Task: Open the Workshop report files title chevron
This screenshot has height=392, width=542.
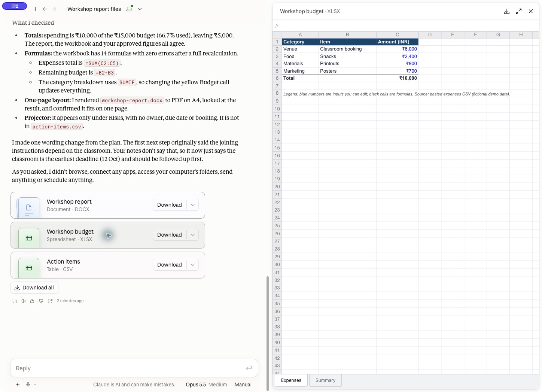Action: click(x=140, y=9)
